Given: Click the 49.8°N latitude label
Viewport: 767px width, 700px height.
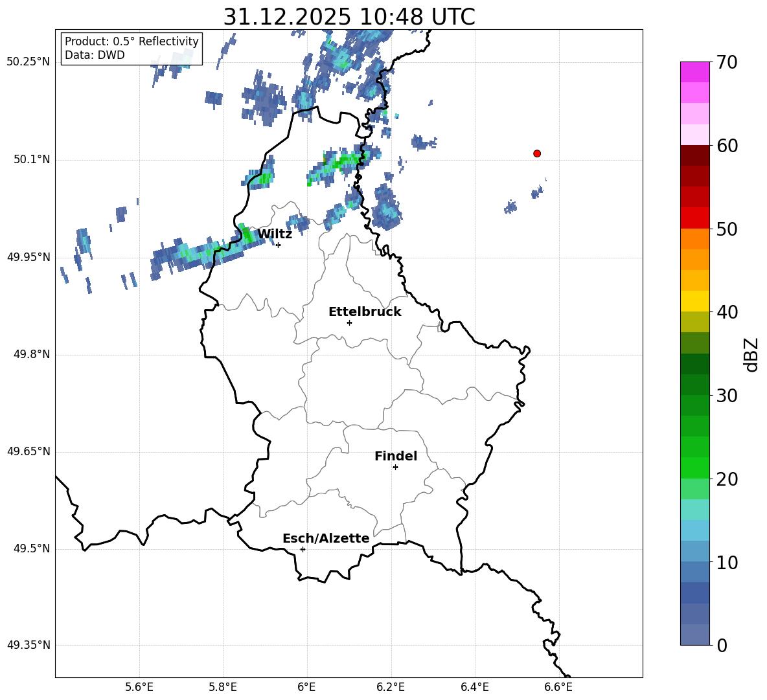Looking at the screenshot, I should tap(32, 354).
